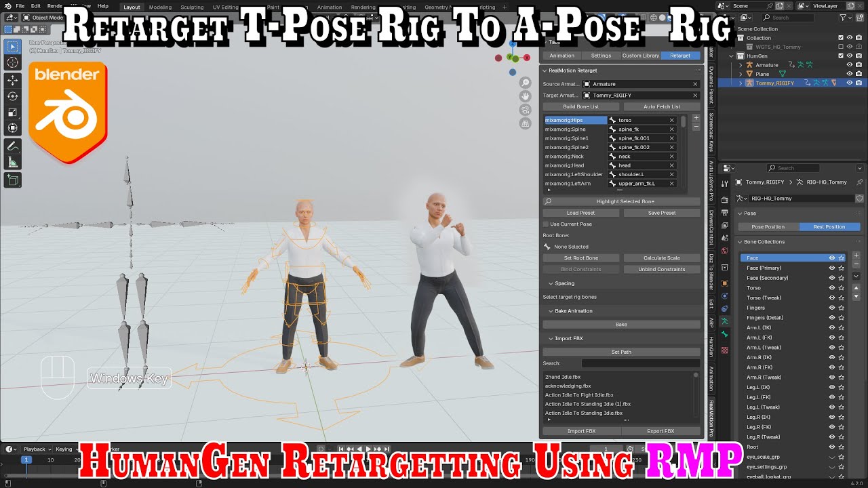The image size is (868, 488).
Task: Enable the Use Current Pose checkbox
Action: coord(546,224)
